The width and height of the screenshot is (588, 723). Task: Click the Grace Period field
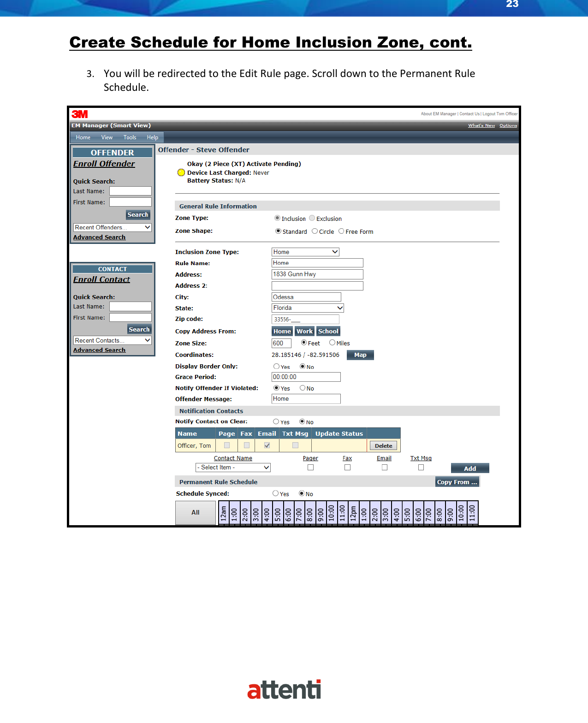pyautogui.click(x=306, y=377)
